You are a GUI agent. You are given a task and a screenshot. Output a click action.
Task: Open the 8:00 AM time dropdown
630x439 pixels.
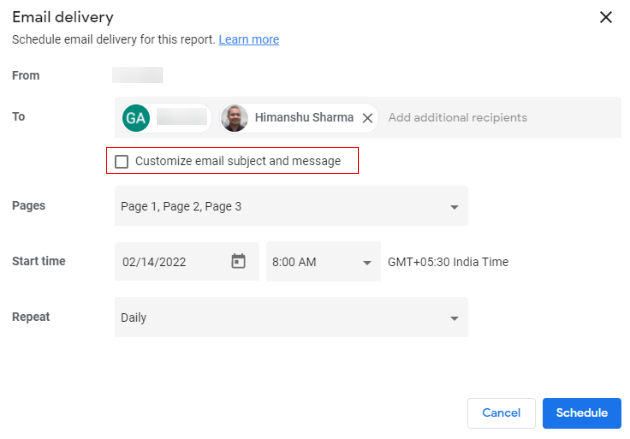point(323,261)
